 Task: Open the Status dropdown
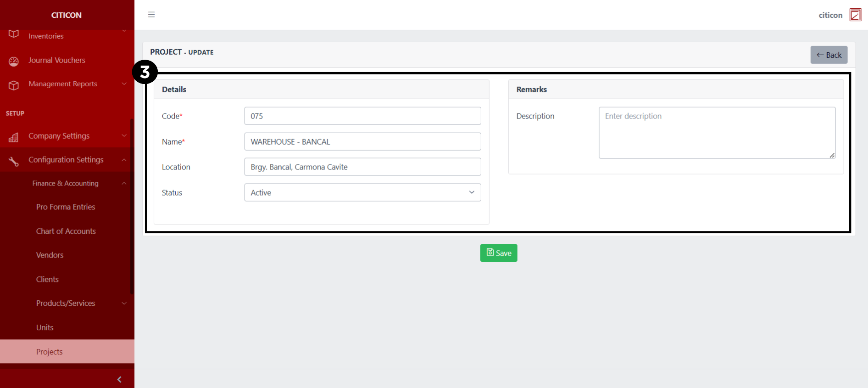pos(362,192)
